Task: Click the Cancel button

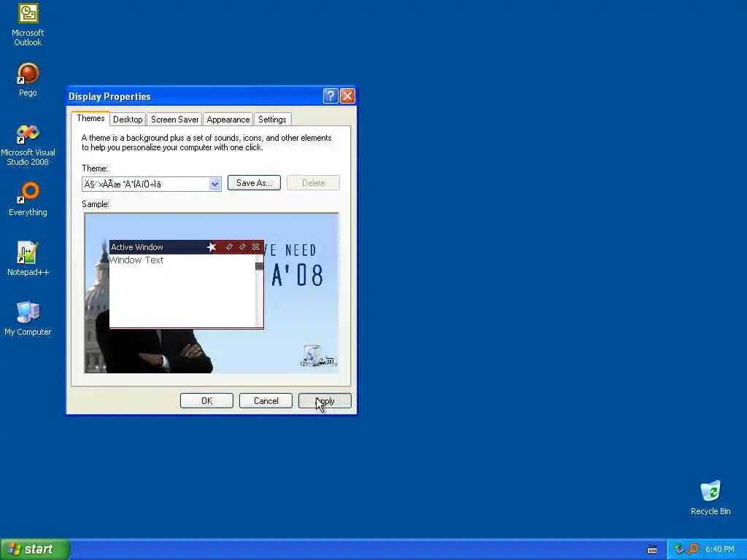Action: tap(266, 401)
